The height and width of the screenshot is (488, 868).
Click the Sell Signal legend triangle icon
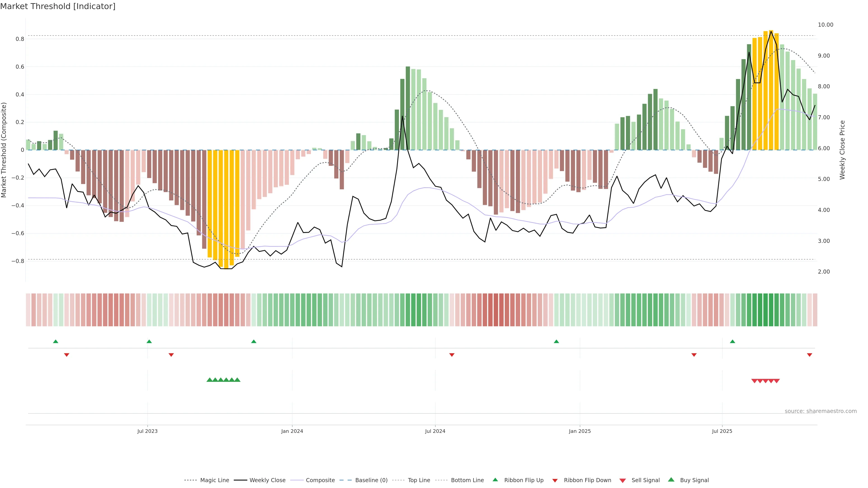click(622, 480)
